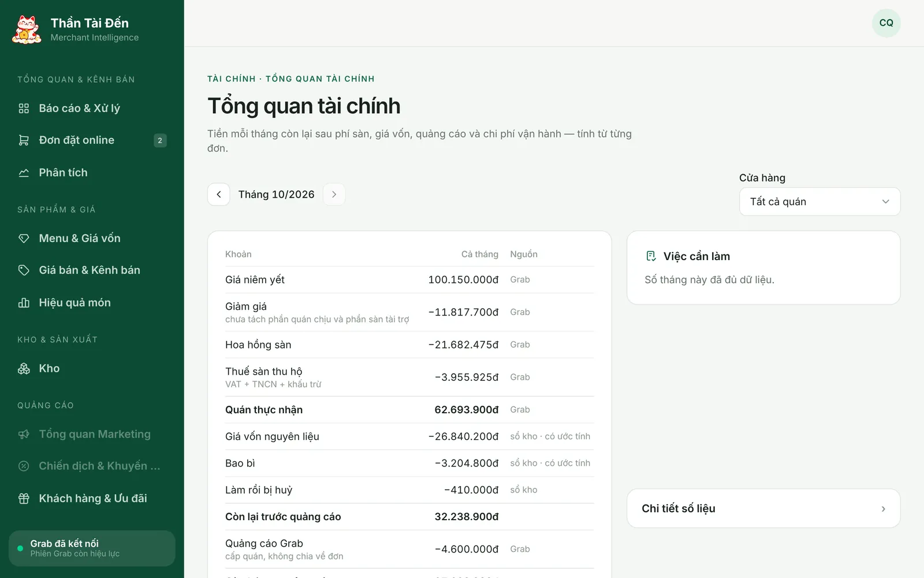The height and width of the screenshot is (578, 924).
Task: Click the TÀI CHÍNH breadcrumb link
Action: (232, 79)
